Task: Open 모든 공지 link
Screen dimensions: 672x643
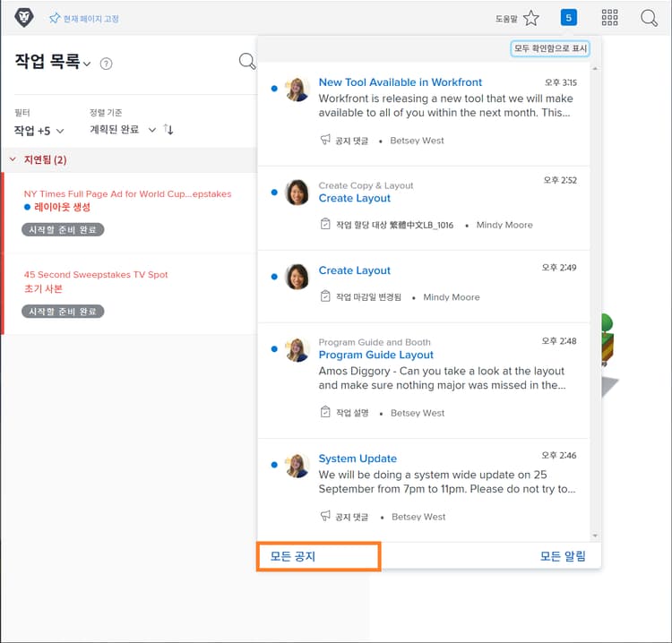Action: coord(293,556)
